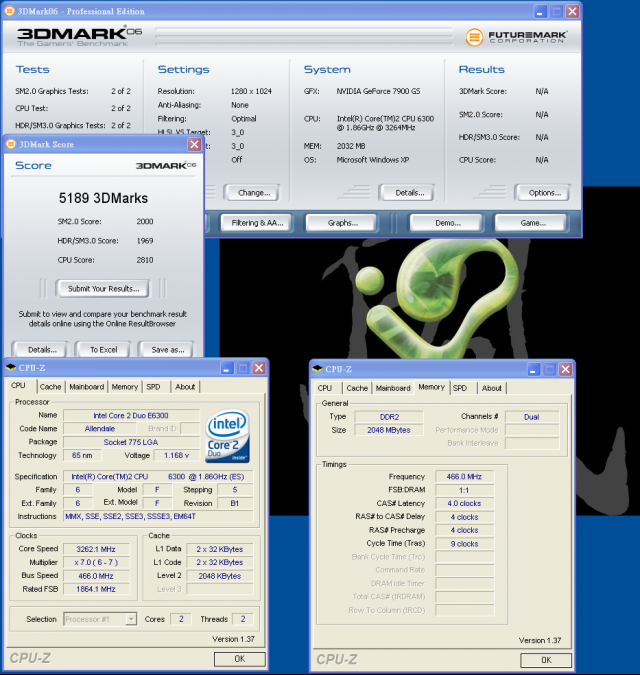
Task: Open About tab in left CPU-Z
Action: [185, 387]
